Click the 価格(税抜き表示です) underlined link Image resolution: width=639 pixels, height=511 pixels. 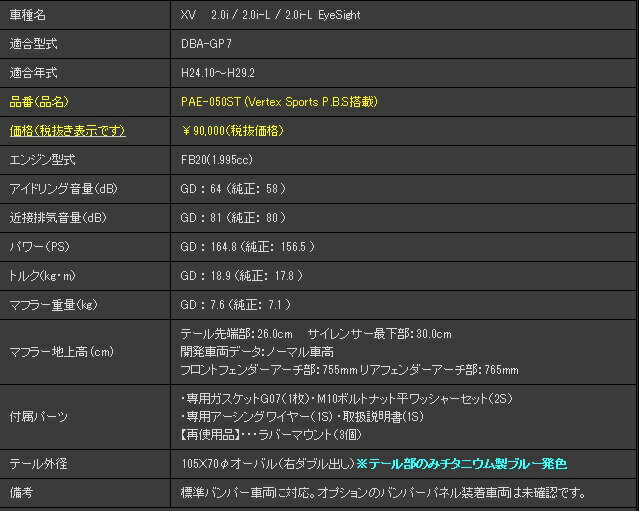(x=67, y=130)
